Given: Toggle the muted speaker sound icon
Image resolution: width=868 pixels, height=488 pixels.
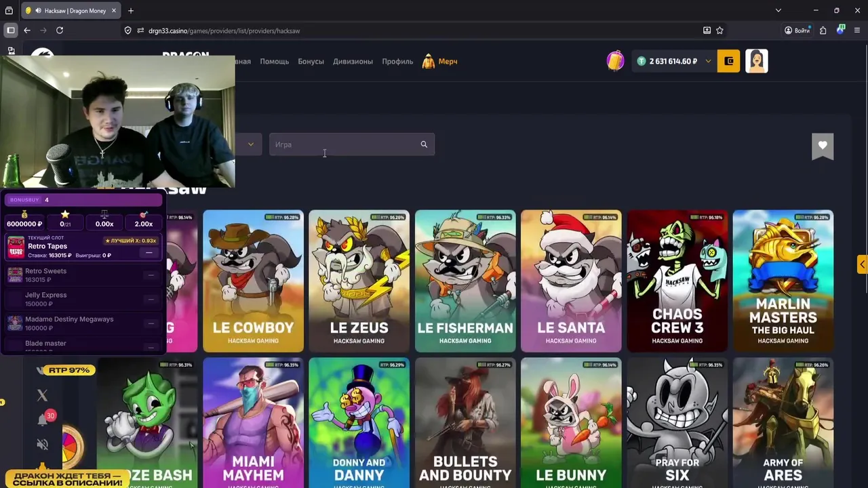Looking at the screenshot, I should coord(42,445).
